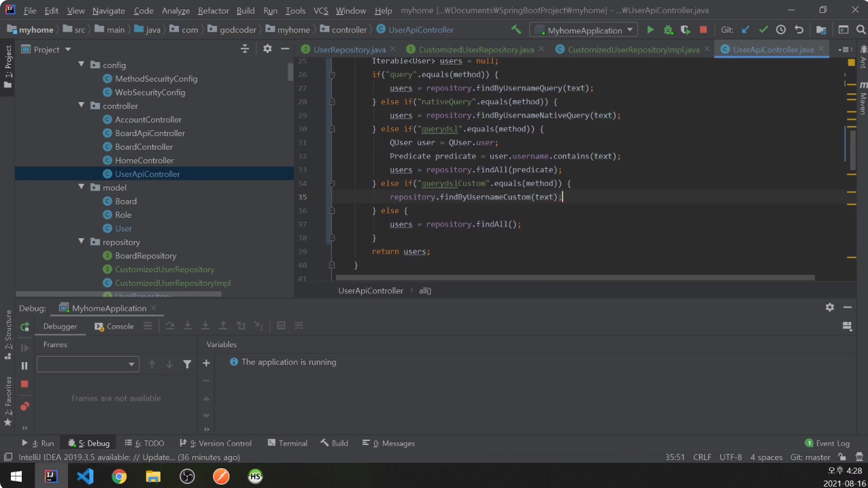Viewport: 868px width, 488px height.
Task: Toggle the 6: TODO tool window
Action: pyautogui.click(x=144, y=443)
